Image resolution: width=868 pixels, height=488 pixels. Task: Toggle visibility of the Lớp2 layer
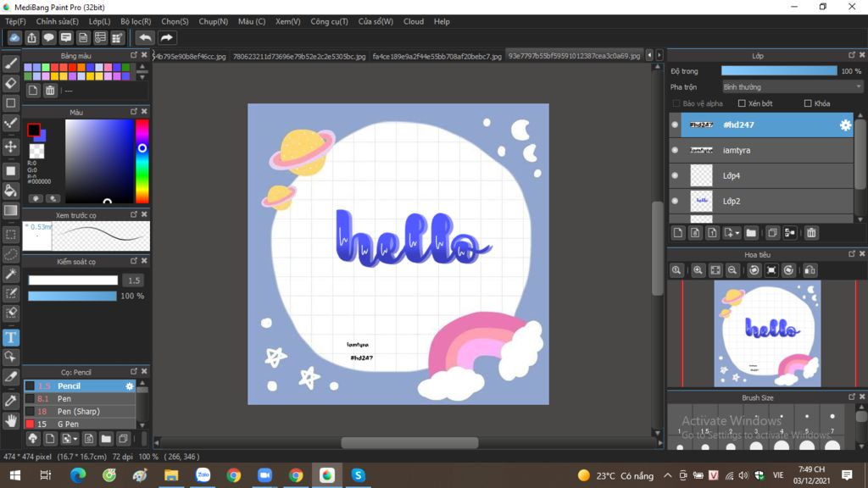(675, 201)
